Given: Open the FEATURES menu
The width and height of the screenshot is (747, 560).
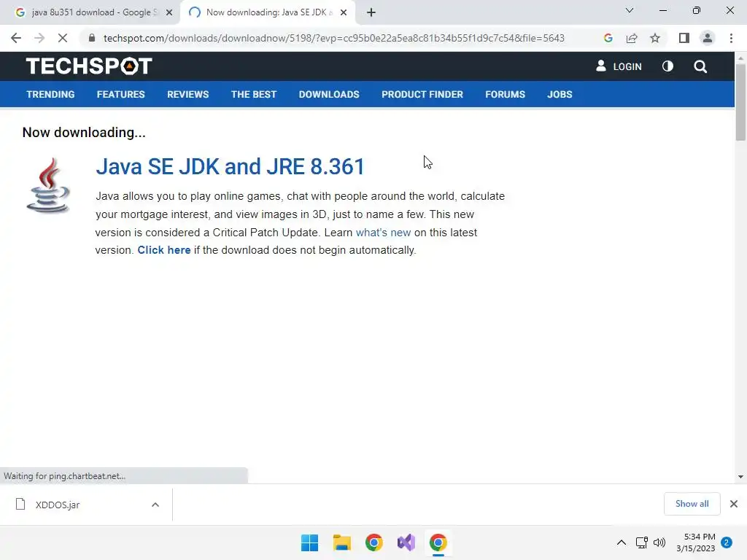Looking at the screenshot, I should [120, 94].
